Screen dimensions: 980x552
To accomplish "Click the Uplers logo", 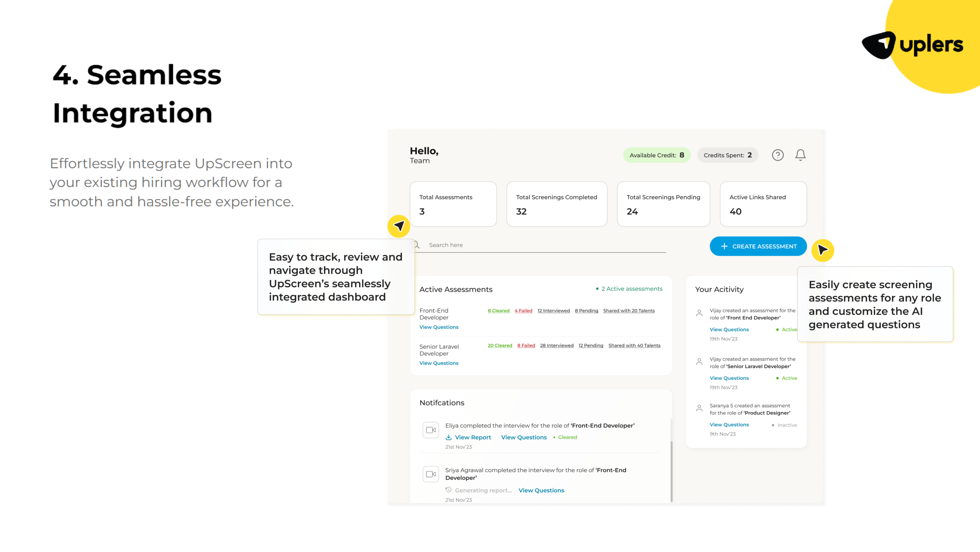I will pyautogui.click(x=912, y=45).
